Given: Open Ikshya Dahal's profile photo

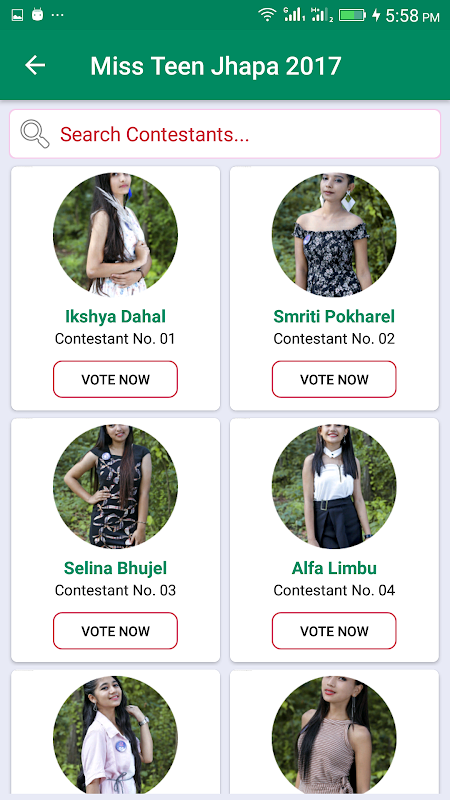Looking at the screenshot, I should click(115, 235).
